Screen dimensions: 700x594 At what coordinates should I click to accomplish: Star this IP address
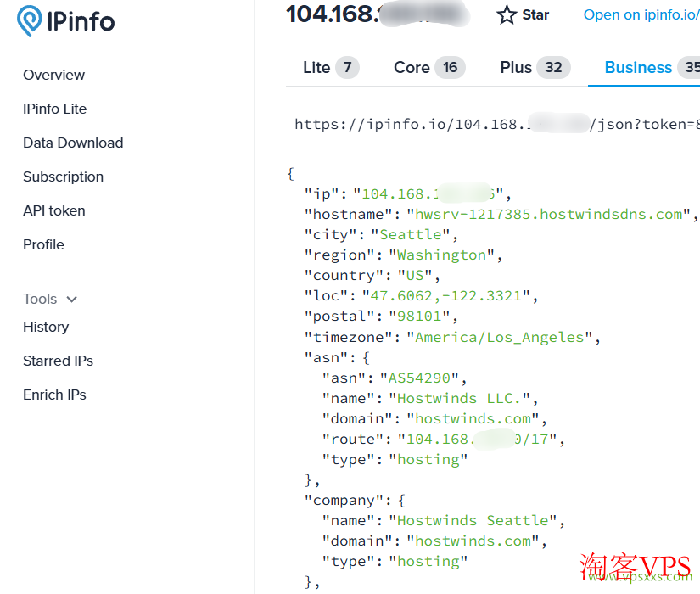coord(523,15)
